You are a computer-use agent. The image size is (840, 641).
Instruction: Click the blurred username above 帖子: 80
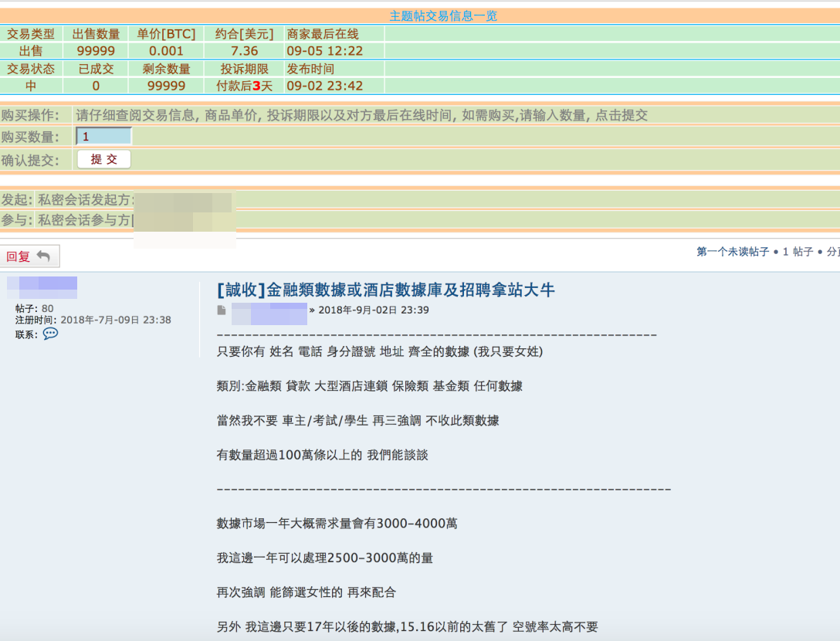click(x=42, y=287)
